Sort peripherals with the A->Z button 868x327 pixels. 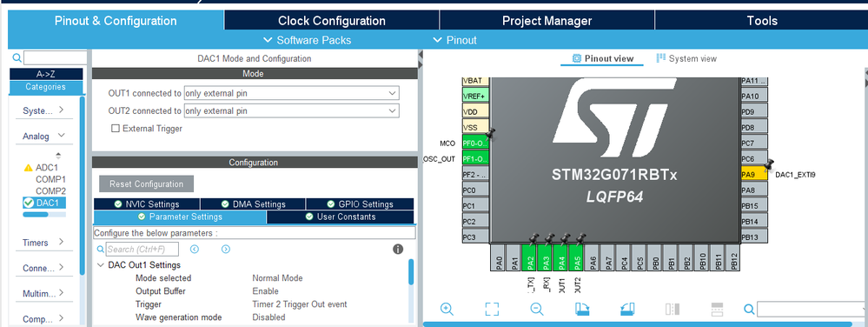(46, 74)
